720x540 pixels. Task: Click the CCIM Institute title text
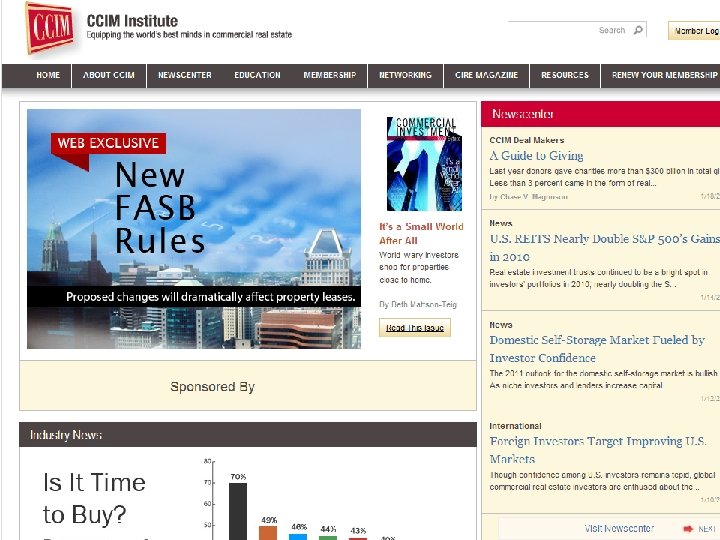click(x=132, y=21)
